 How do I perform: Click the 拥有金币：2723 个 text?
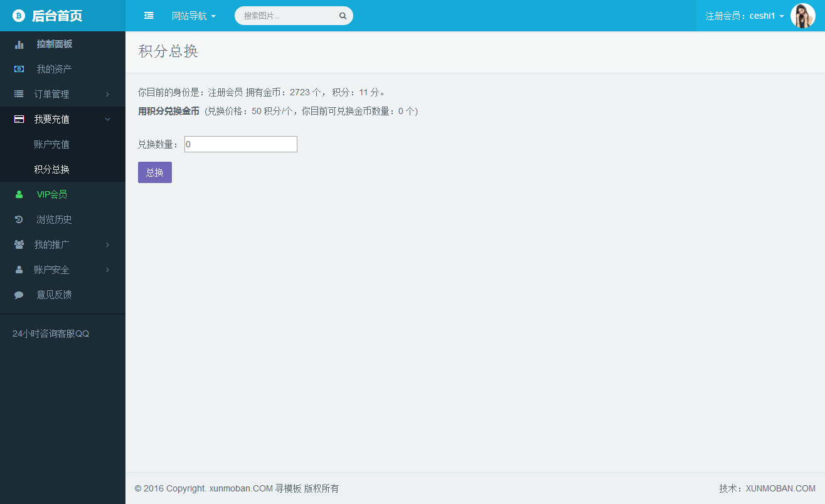coord(284,92)
